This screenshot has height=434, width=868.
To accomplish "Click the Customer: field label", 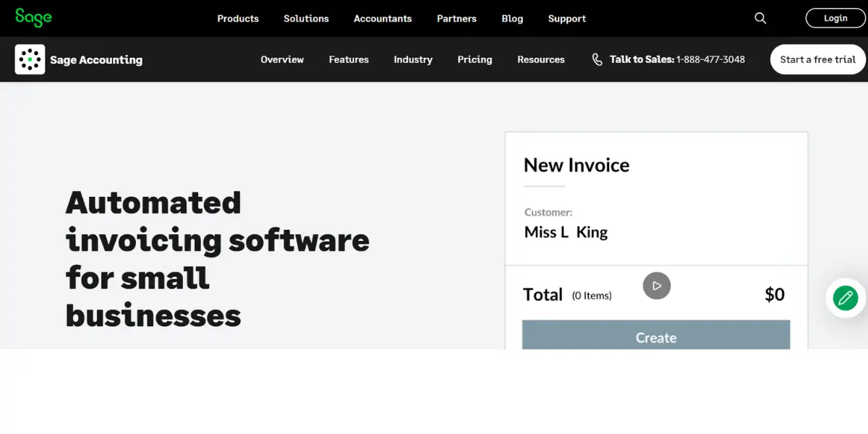I will [548, 212].
